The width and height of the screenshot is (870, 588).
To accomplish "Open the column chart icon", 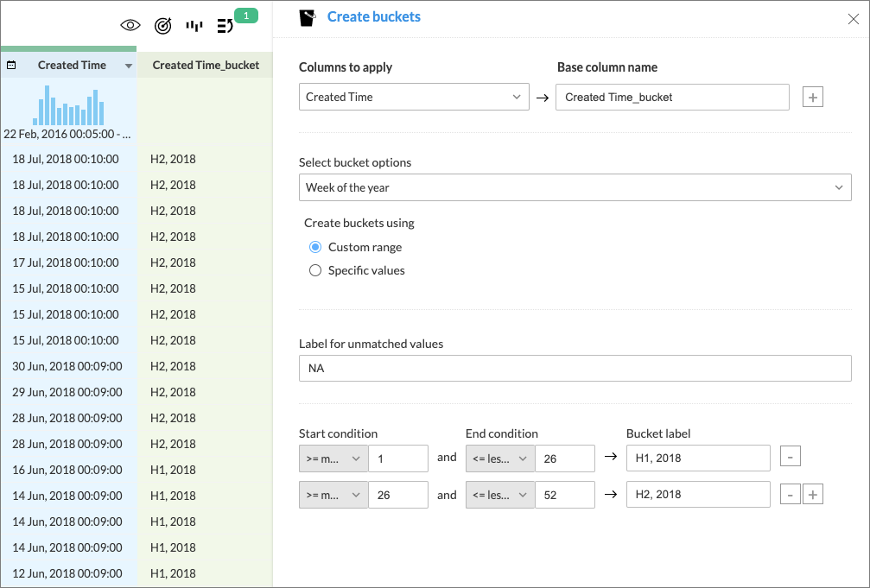I will pyautogui.click(x=194, y=26).
